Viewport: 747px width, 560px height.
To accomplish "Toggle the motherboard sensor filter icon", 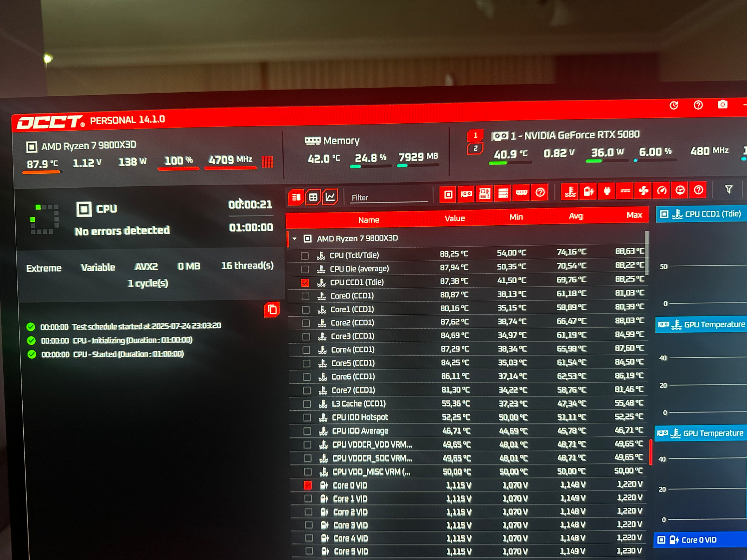I will (x=485, y=194).
